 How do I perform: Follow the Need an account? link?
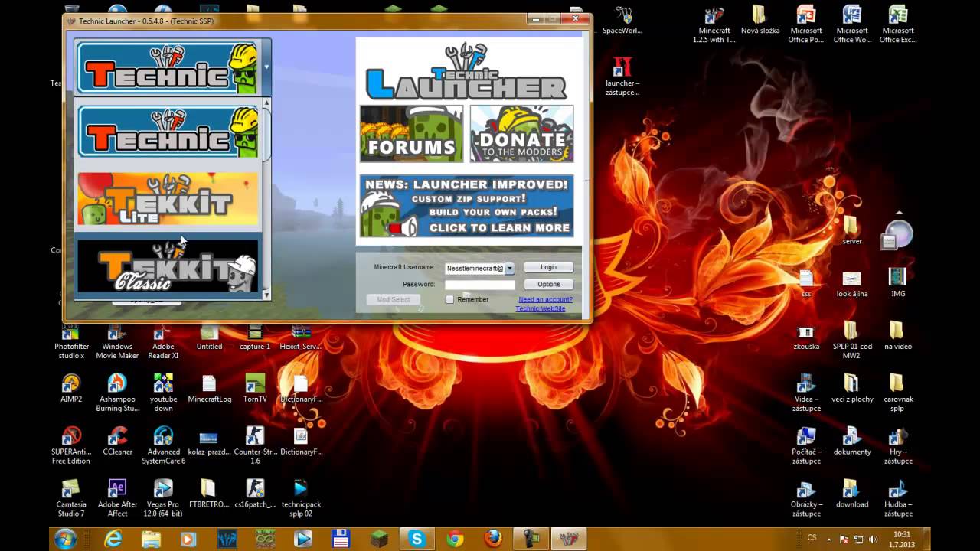point(545,299)
